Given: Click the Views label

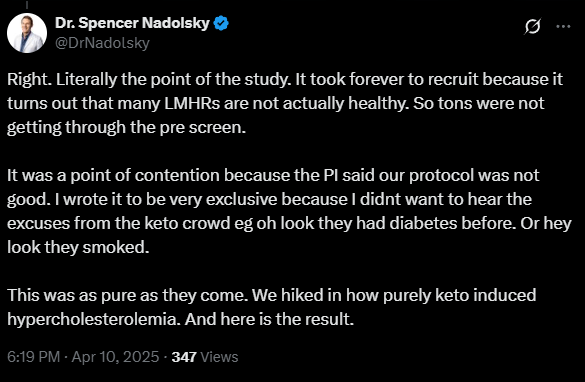Looking at the screenshot, I should [x=219, y=357].
